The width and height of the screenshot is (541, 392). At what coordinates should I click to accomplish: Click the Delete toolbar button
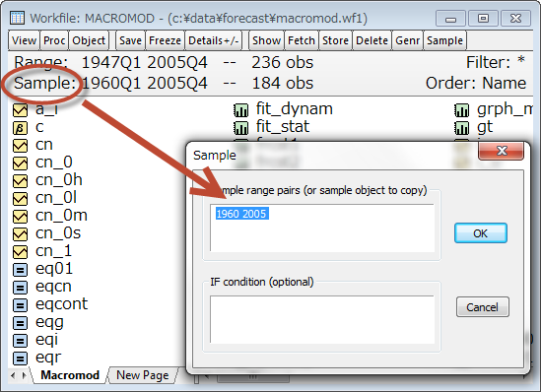click(372, 40)
